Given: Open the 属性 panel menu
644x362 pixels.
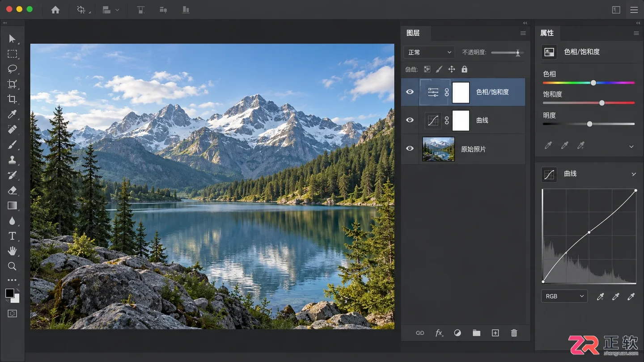Looking at the screenshot, I should coord(636,34).
